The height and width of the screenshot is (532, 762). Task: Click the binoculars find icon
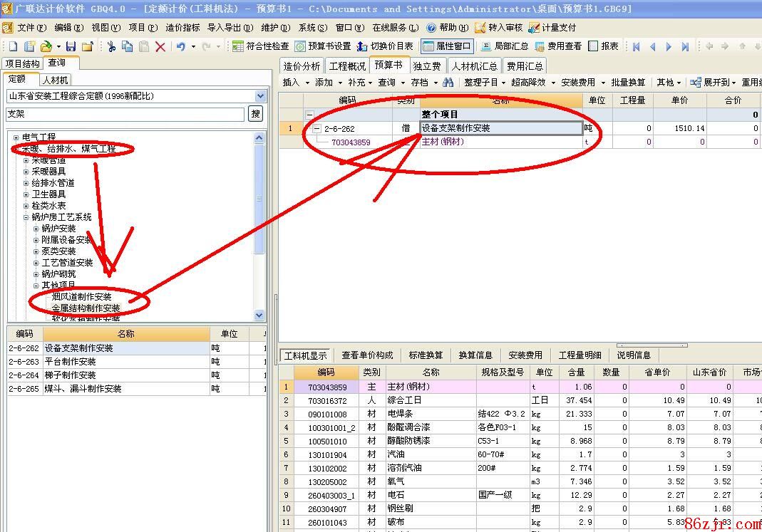click(448, 82)
